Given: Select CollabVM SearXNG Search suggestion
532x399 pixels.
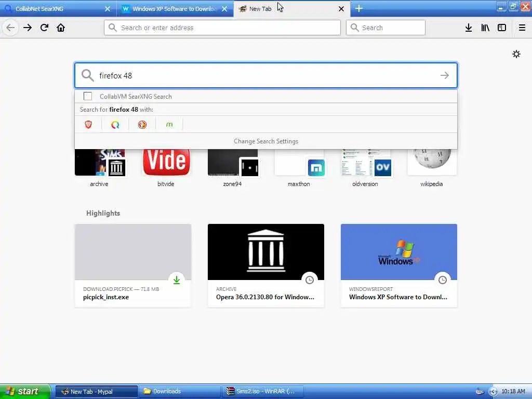Looking at the screenshot, I should [x=266, y=96].
